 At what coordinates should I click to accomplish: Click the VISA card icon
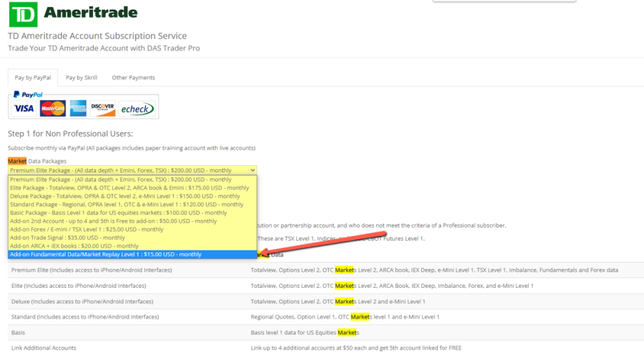coord(24,109)
